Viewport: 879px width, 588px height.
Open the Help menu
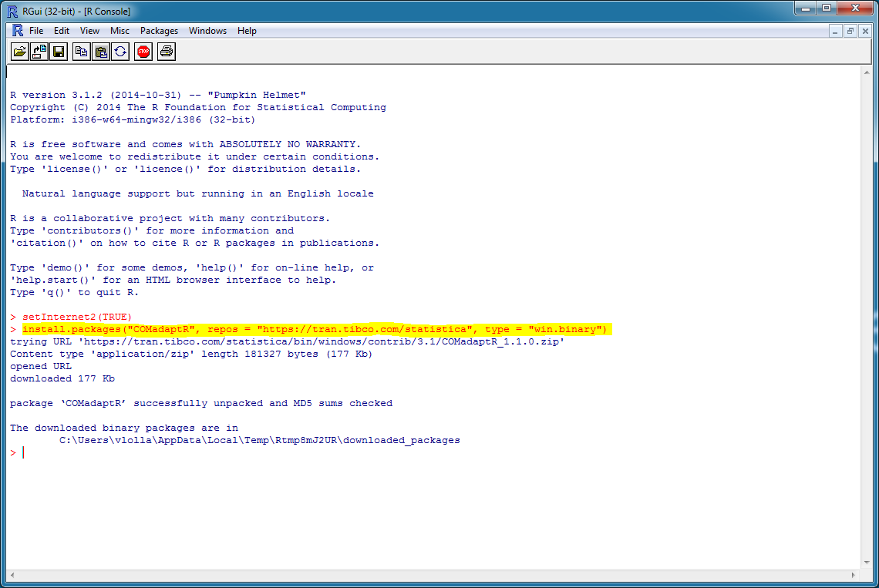(x=247, y=31)
